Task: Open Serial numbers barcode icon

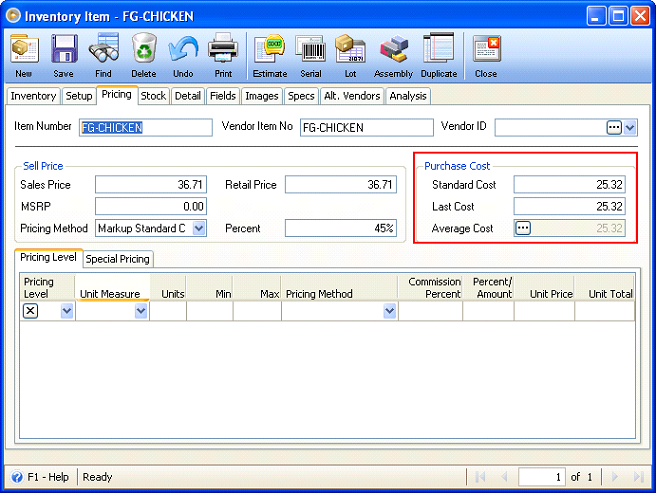Action: [311, 50]
